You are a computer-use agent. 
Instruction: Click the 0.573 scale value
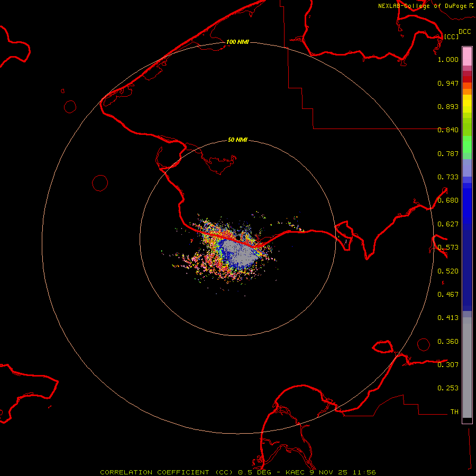[448, 248]
